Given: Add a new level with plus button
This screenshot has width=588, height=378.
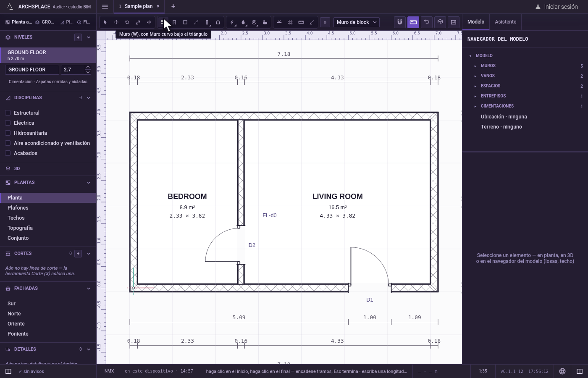Looking at the screenshot, I should click(78, 37).
